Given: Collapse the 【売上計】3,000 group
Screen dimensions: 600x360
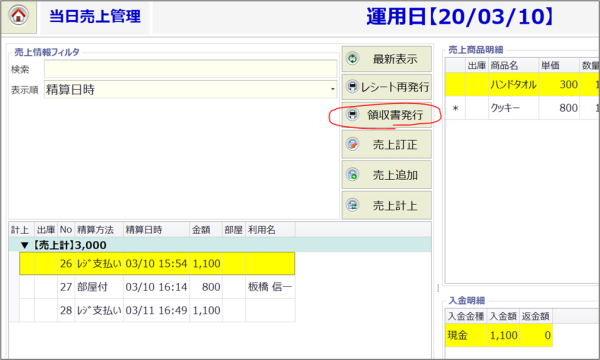Looking at the screenshot, I should [x=24, y=245].
